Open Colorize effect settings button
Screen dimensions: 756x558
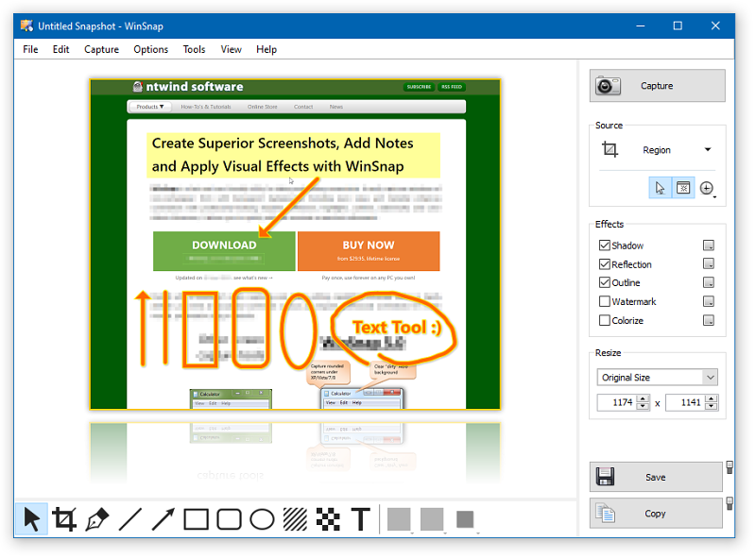(x=708, y=320)
